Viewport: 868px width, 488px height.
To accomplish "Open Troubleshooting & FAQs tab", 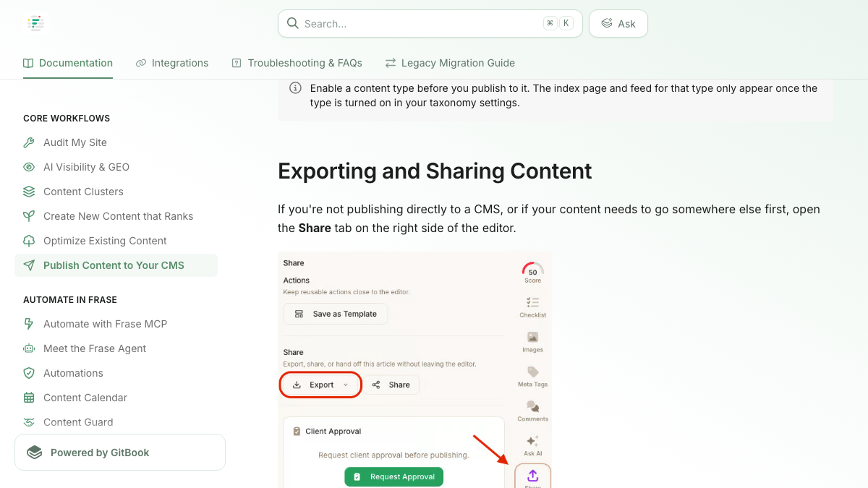I will point(297,63).
